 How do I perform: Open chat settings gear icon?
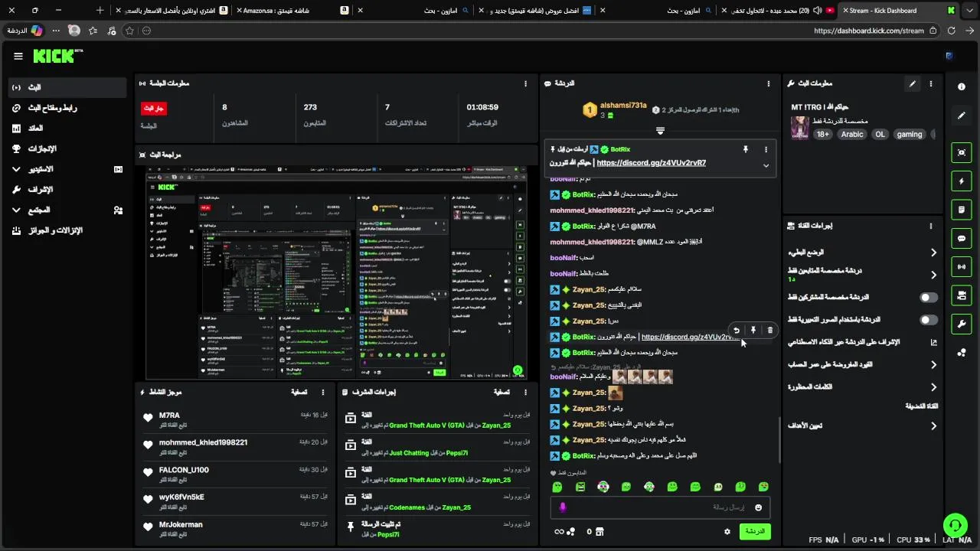click(727, 531)
